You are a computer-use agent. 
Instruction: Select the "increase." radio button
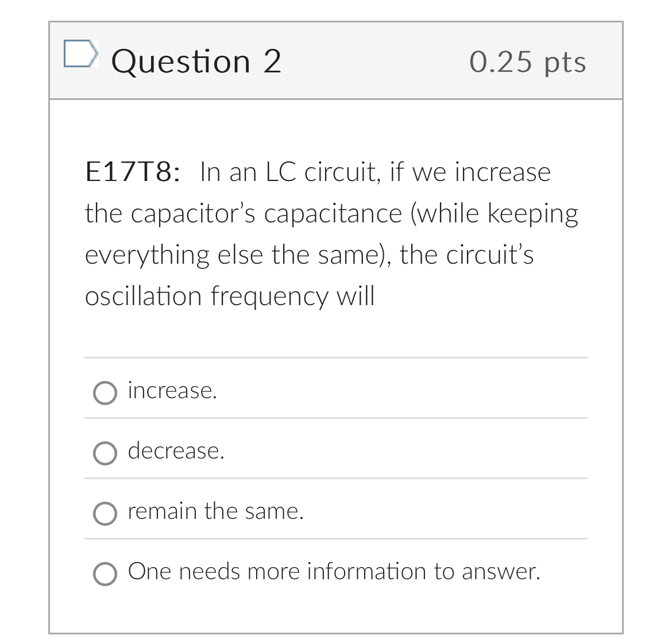click(105, 394)
